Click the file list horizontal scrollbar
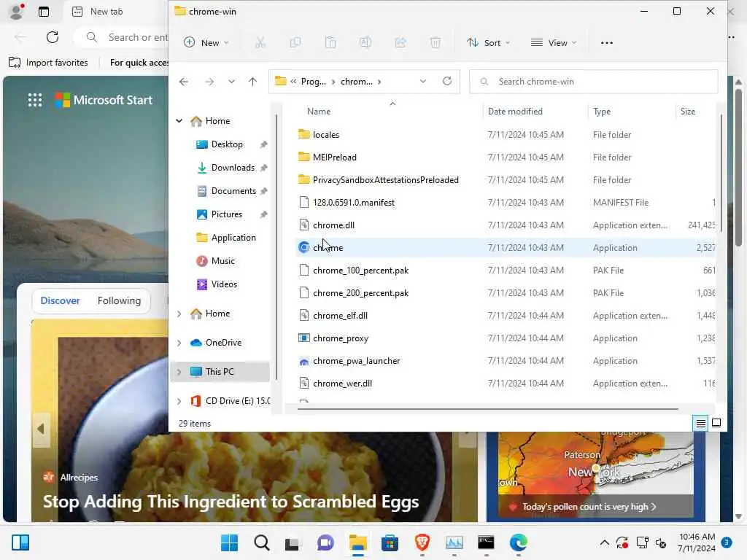 (487, 408)
